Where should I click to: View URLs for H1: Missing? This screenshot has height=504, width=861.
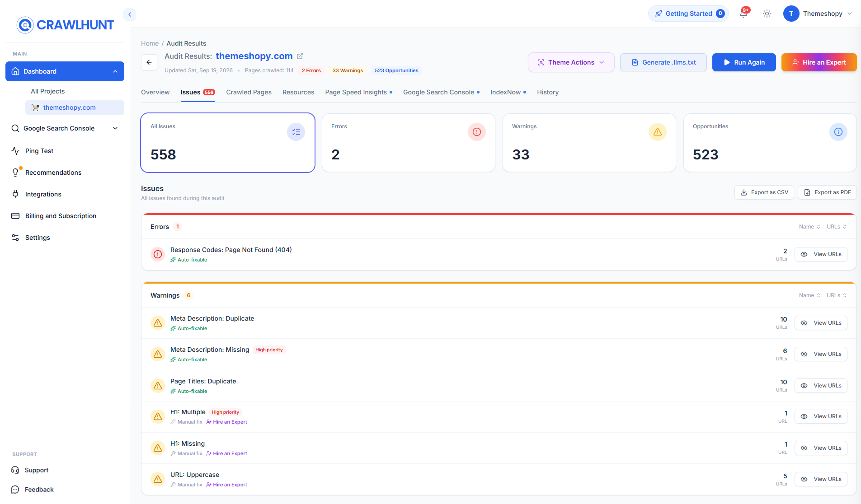[821, 448]
